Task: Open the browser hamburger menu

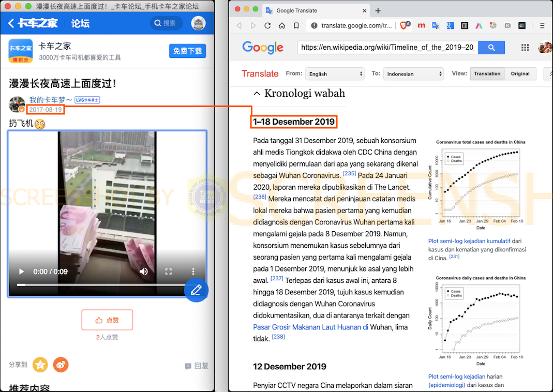Action: pyautogui.click(x=542, y=25)
